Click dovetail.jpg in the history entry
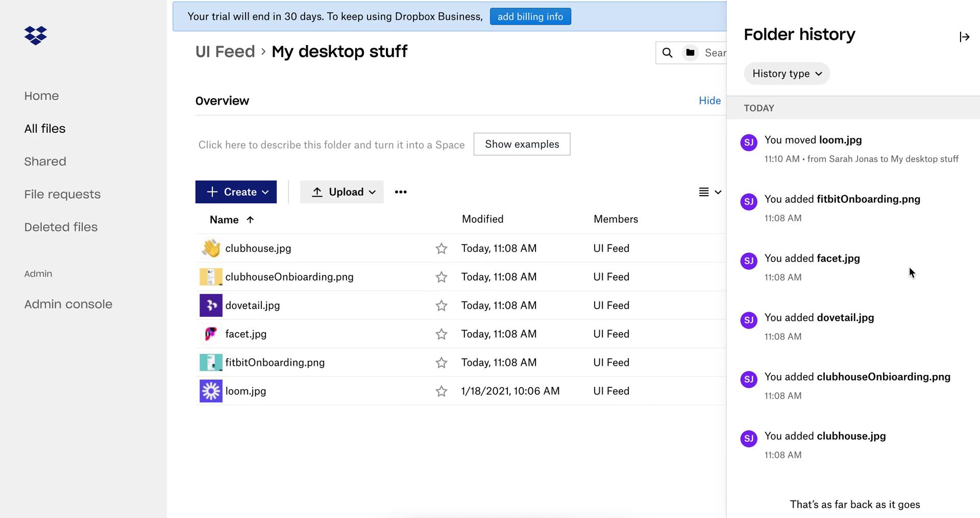This screenshot has width=980, height=518. [845, 318]
